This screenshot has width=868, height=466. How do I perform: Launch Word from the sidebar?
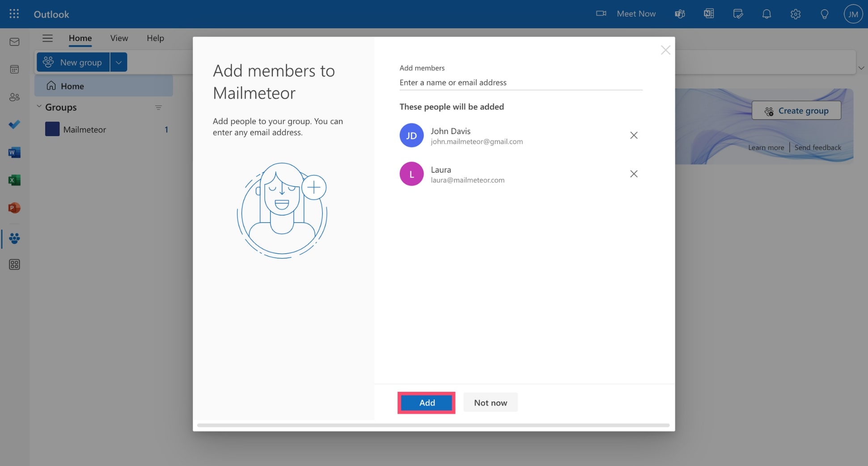(14, 152)
